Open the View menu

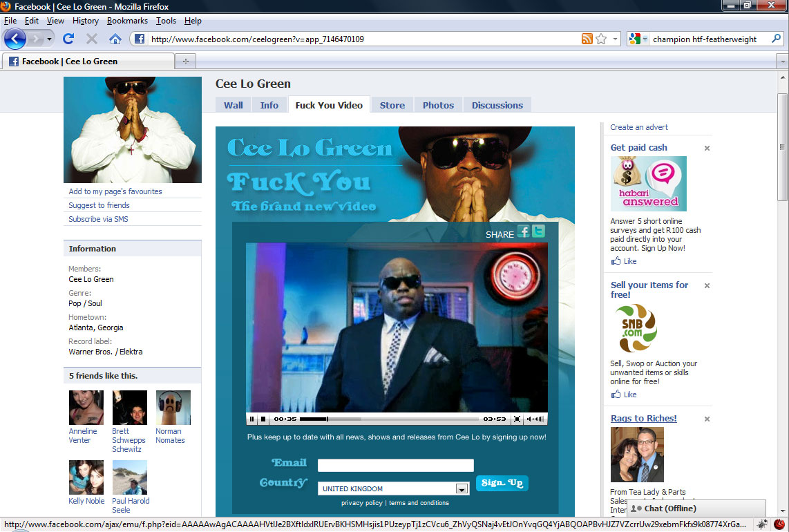coord(55,21)
